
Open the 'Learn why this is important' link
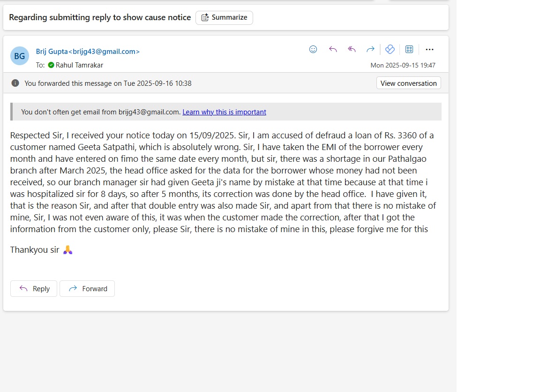click(224, 112)
